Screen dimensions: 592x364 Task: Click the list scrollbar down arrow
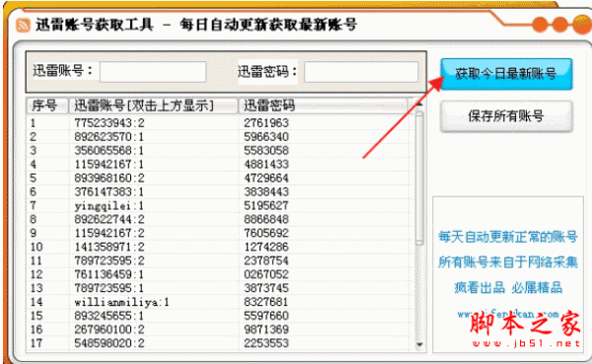pos(419,344)
